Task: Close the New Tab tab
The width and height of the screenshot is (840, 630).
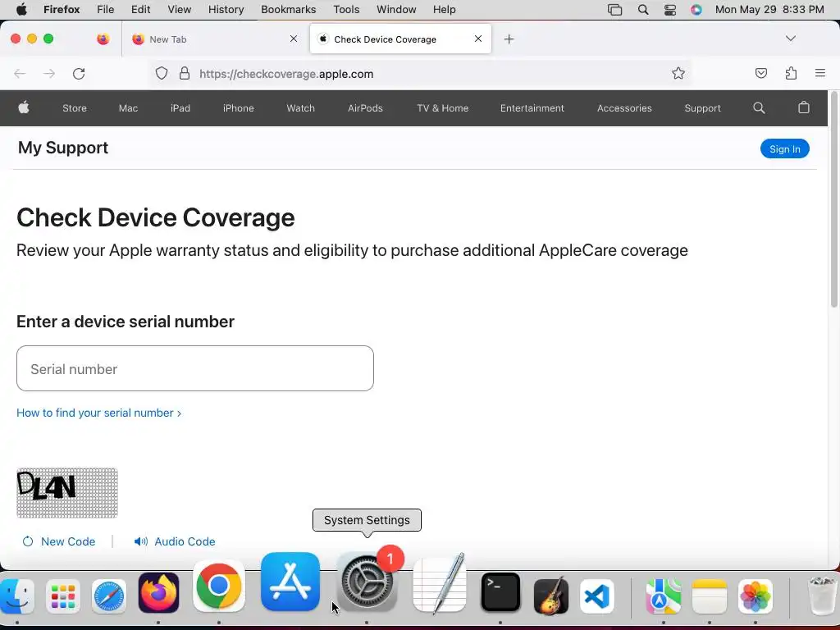Action: tap(294, 39)
